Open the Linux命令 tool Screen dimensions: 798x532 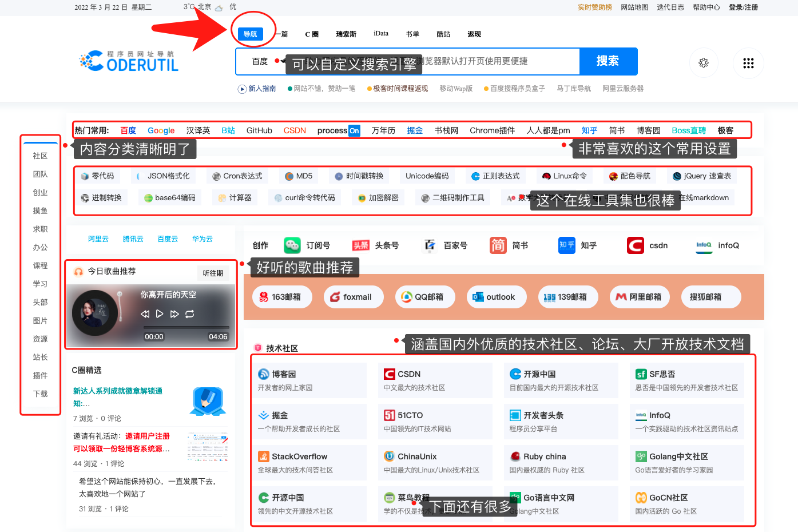[564, 176]
